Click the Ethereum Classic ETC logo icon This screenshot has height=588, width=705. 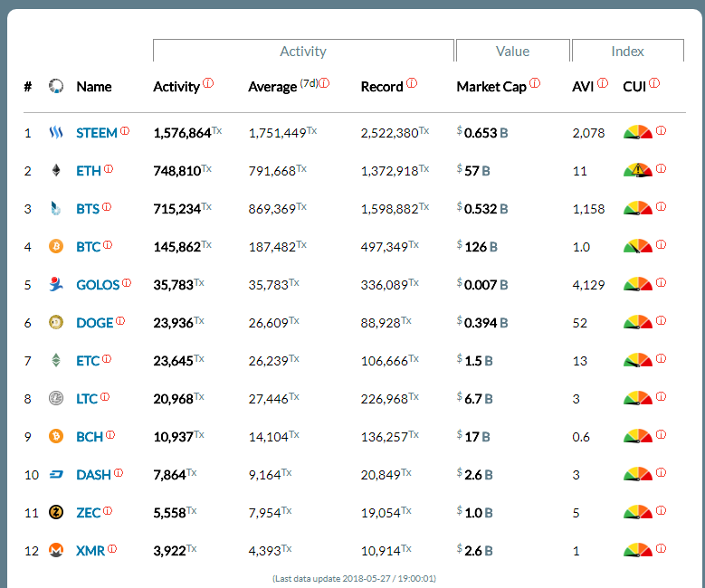[56, 360]
